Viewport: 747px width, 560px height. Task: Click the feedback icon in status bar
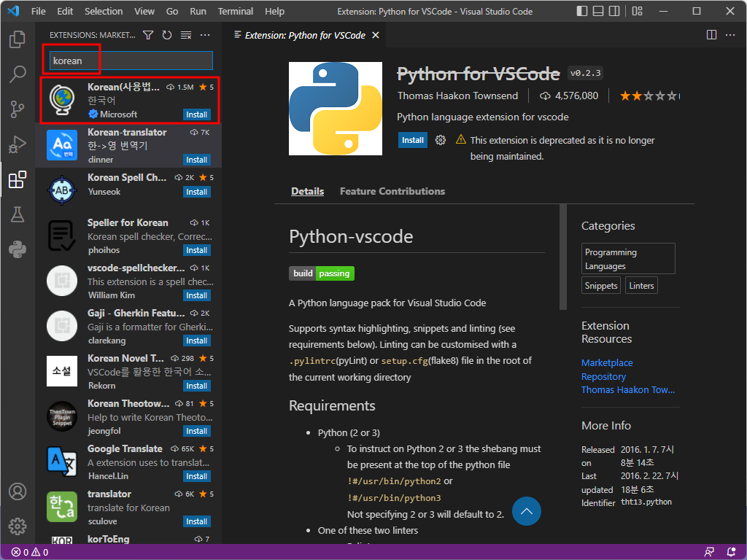coord(709,552)
